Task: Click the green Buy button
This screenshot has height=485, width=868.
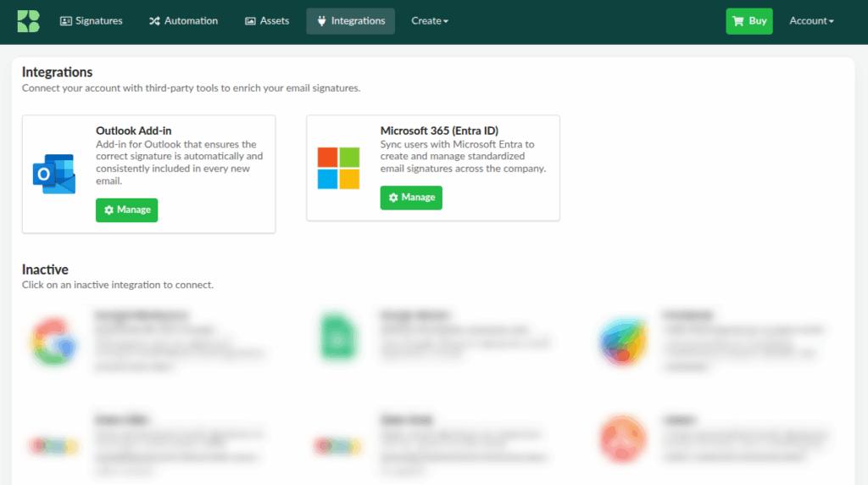Action: [749, 21]
